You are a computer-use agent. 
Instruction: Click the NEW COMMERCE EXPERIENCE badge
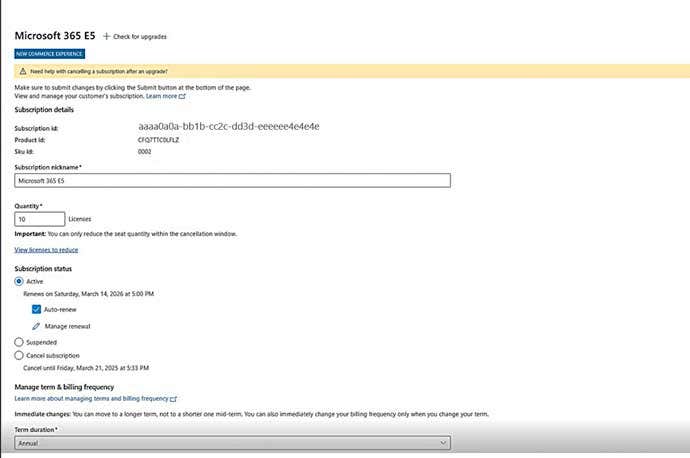coord(49,53)
